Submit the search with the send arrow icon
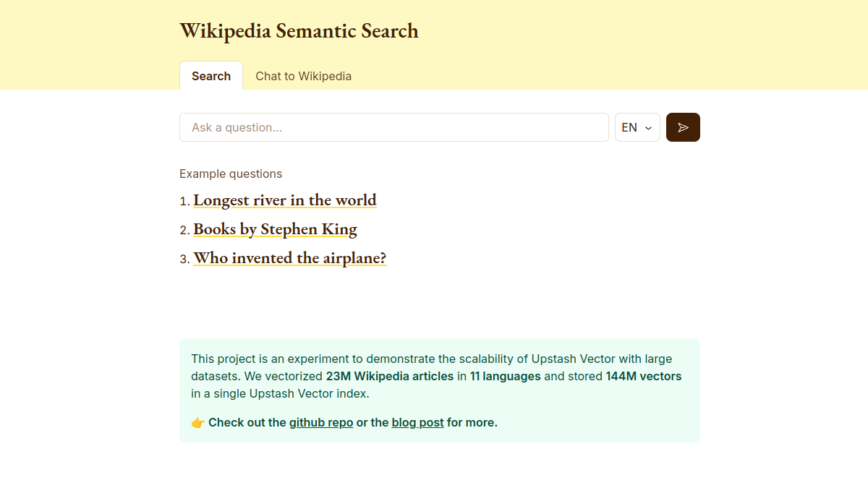 point(683,127)
